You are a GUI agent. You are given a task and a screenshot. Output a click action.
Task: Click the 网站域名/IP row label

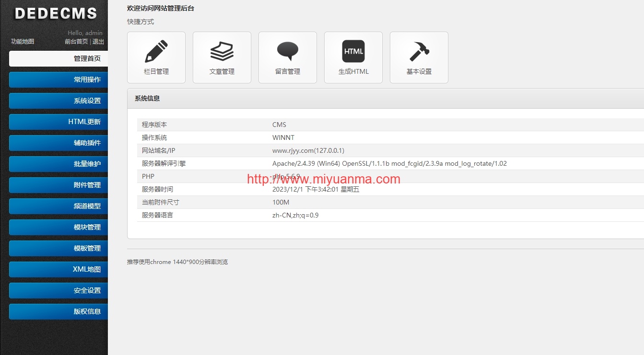(159, 150)
